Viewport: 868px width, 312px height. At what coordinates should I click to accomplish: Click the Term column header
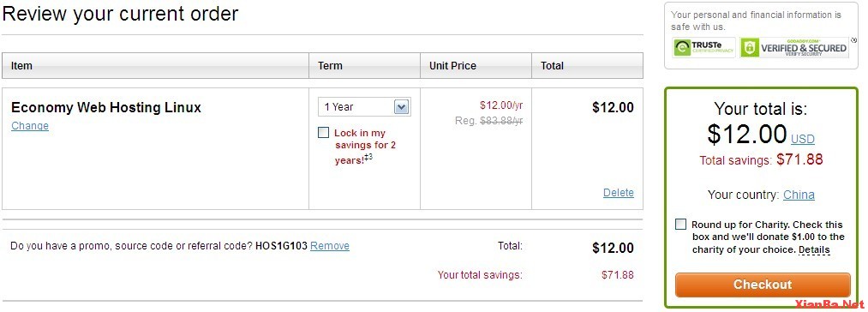365,66
